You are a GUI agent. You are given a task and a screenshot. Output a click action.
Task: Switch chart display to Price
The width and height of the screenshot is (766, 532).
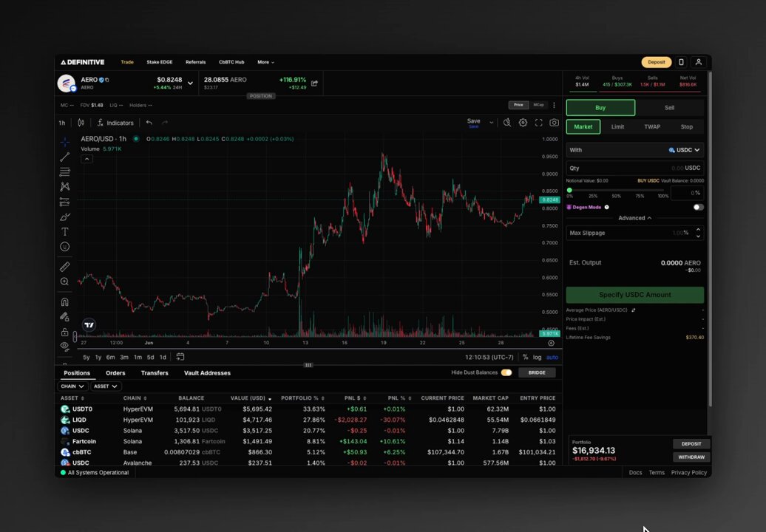518,105
